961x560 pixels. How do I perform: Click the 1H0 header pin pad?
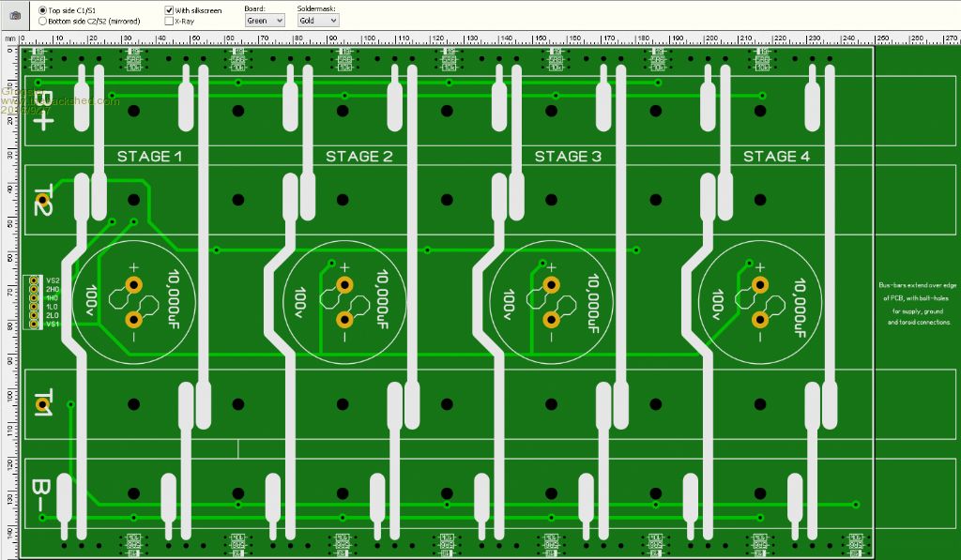pos(34,297)
